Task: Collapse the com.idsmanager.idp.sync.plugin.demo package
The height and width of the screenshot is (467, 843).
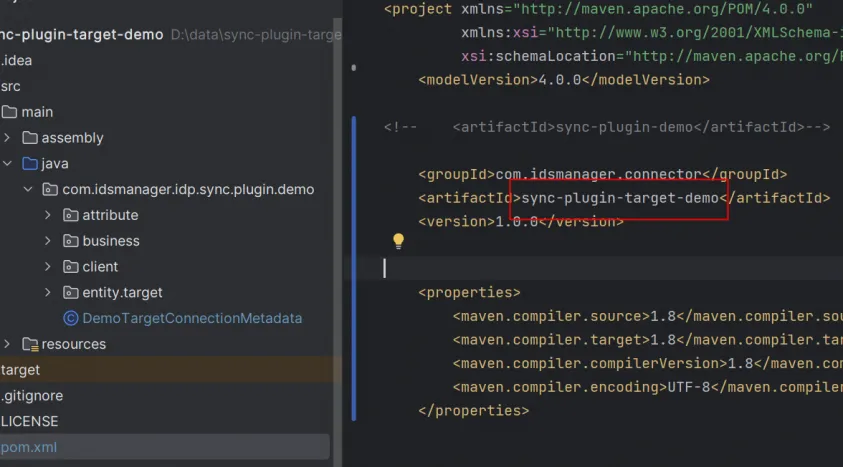Action: tap(27, 189)
